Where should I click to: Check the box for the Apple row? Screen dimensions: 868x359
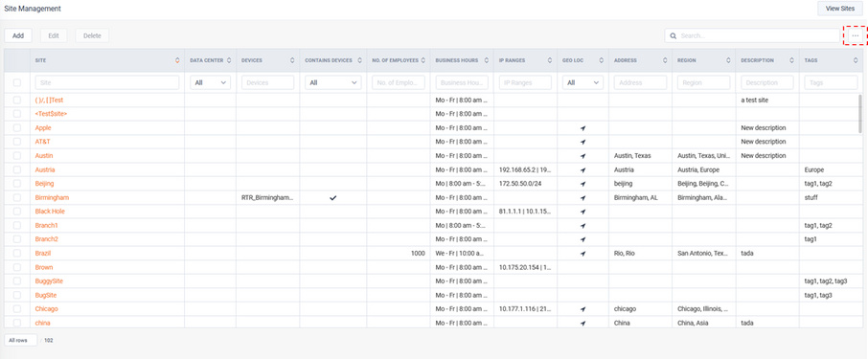point(17,127)
